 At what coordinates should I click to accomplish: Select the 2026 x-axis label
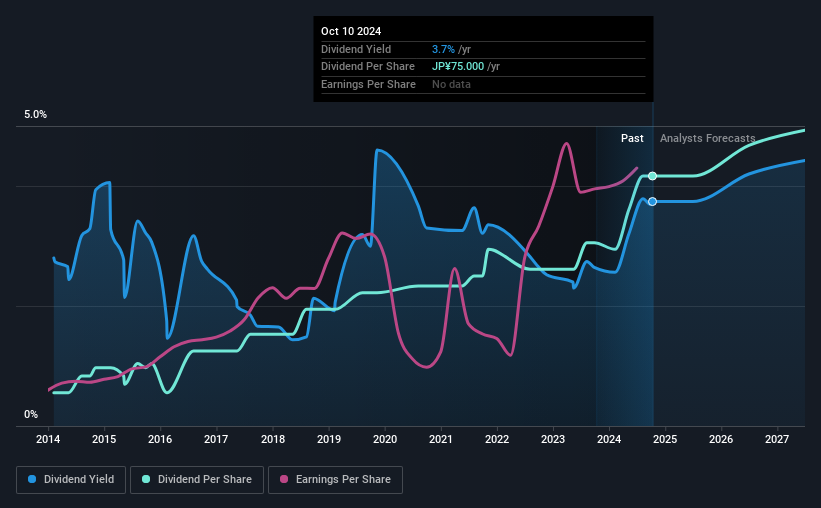(x=721, y=439)
